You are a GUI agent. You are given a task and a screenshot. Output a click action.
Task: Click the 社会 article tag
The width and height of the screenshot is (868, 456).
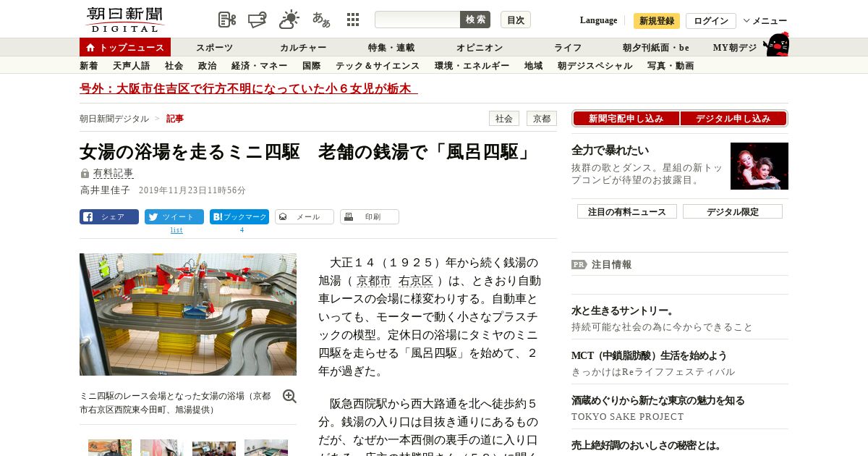504,118
